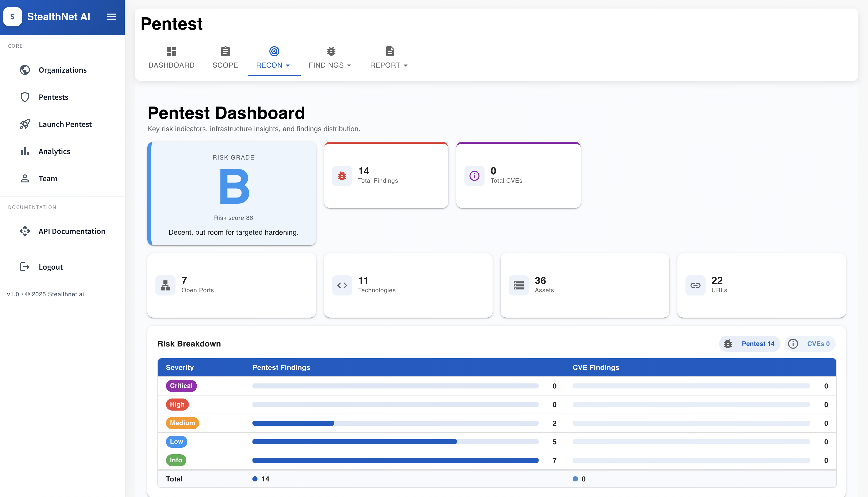This screenshot has height=497, width=868.
Task: Click the hamburger menu icon in sidebar header
Action: click(111, 17)
